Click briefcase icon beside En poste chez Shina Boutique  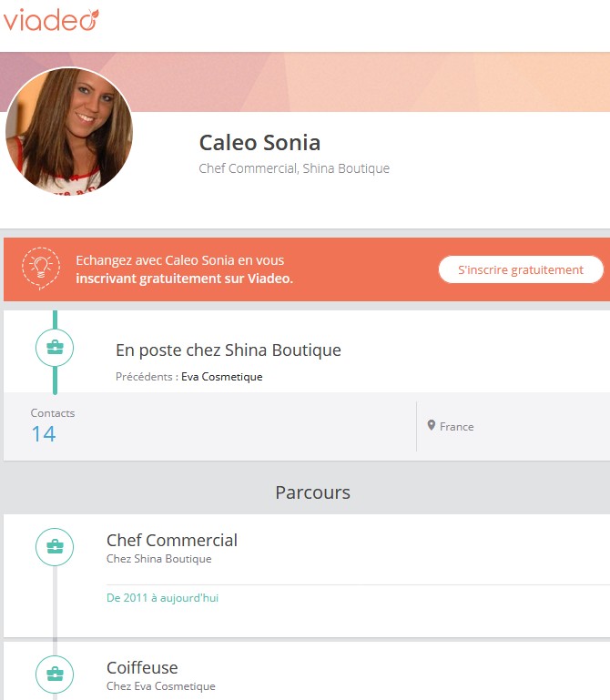[55, 348]
